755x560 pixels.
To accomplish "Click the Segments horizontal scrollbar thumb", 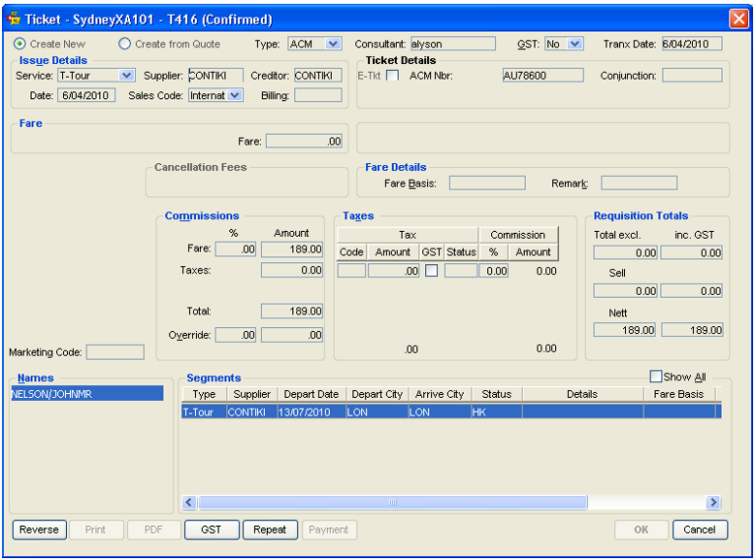I will [393, 502].
